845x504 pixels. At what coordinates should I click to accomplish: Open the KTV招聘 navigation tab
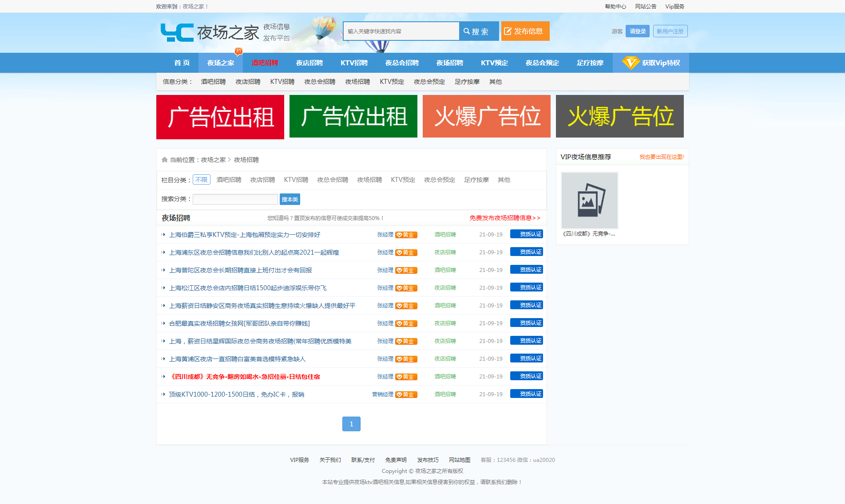pos(354,63)
